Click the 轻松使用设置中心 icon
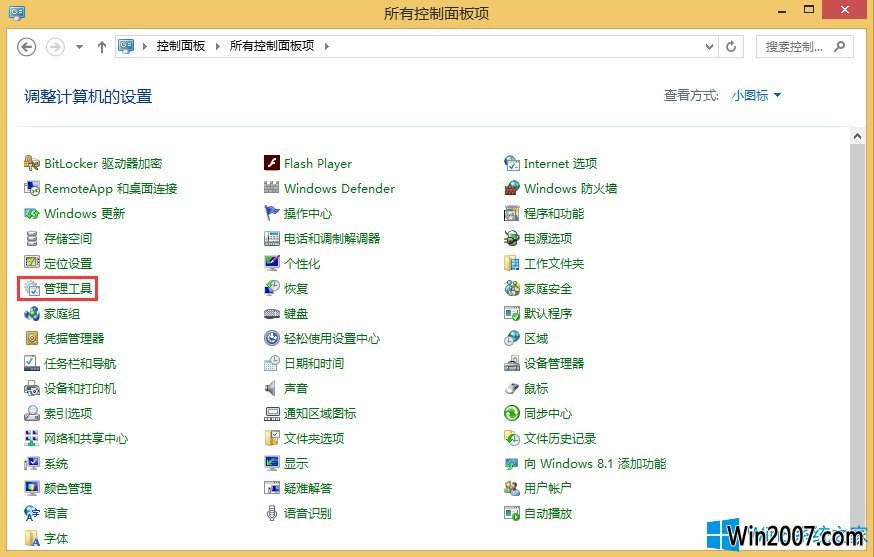874x557 pixels. click(271, 338)
